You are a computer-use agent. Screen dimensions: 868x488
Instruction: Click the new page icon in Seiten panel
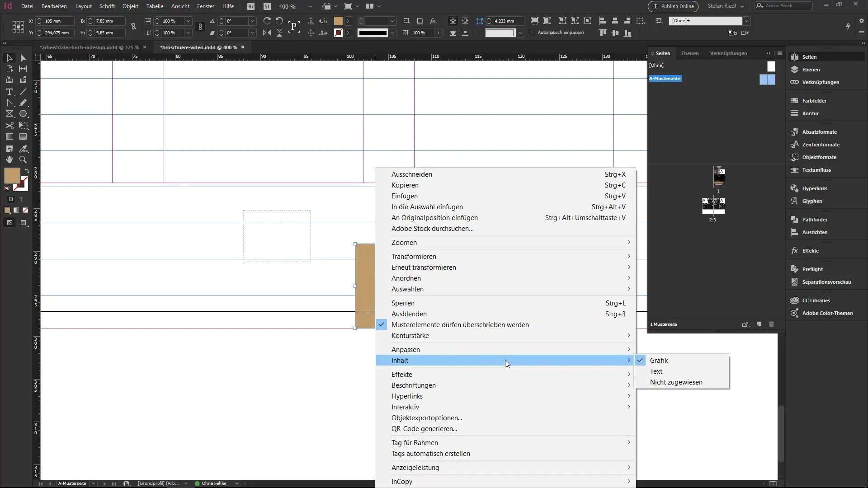coord(759,324)
